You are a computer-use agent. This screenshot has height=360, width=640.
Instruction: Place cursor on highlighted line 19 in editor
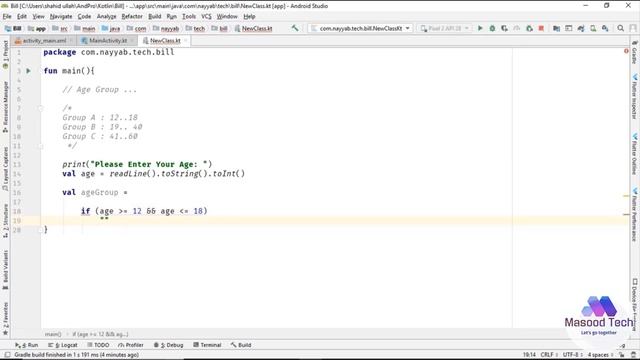click(x=335, y=220)
